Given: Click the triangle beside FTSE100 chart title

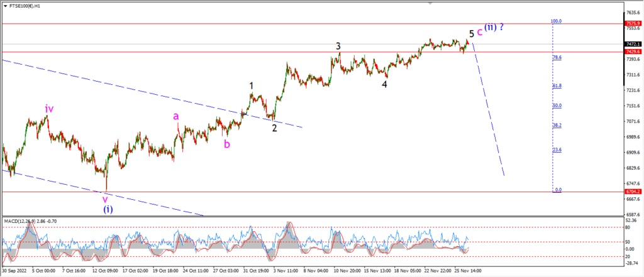Looking at the screenshot, I should (x=4, y=6).
